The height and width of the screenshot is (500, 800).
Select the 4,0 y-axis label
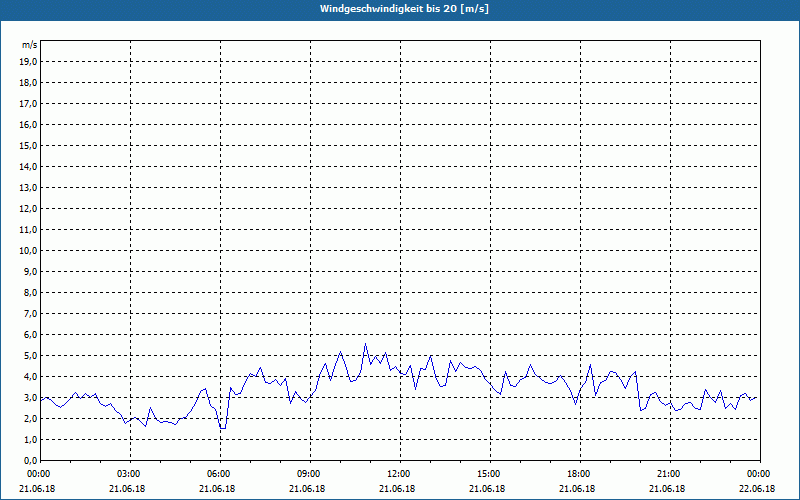coord(30,377)
